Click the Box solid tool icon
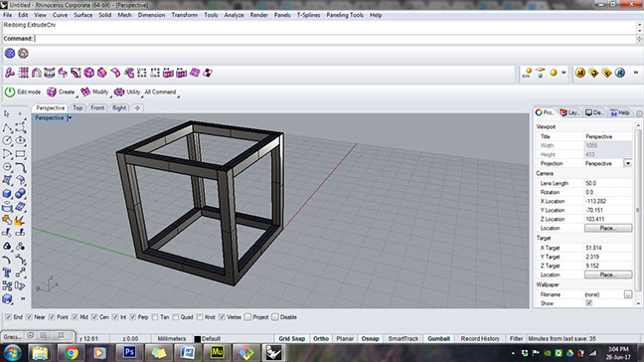 coord(7,193)
